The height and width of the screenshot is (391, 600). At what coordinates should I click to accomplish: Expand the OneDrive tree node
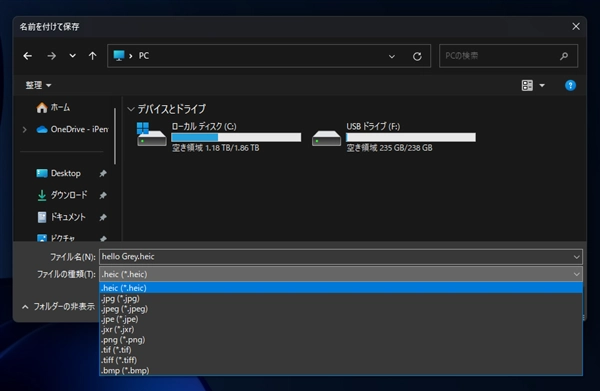[x=24, y=130]
